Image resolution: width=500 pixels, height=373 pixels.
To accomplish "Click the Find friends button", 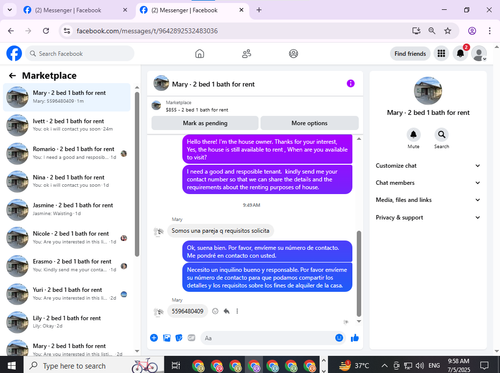I will (410, 54).
